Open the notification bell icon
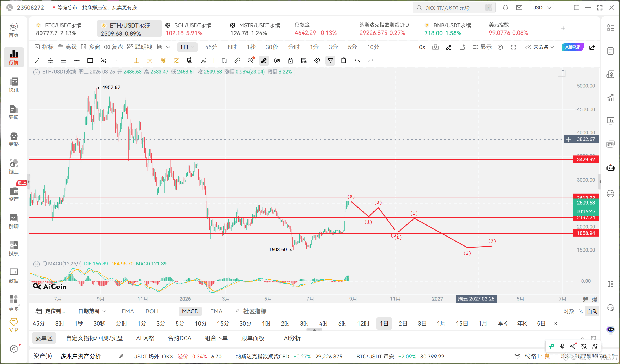Image resolution: width=620 pixels, height=364 pixels. click(x=505, y=7)
